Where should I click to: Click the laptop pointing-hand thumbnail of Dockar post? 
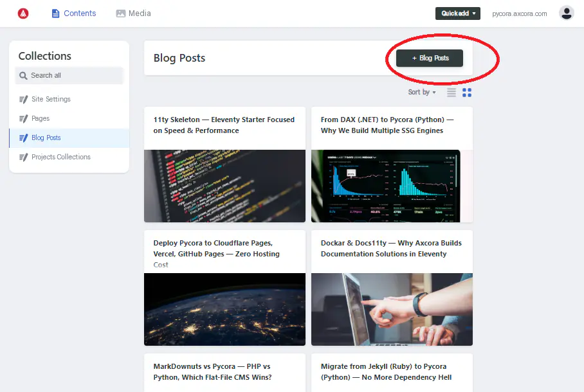coord(392,309)
